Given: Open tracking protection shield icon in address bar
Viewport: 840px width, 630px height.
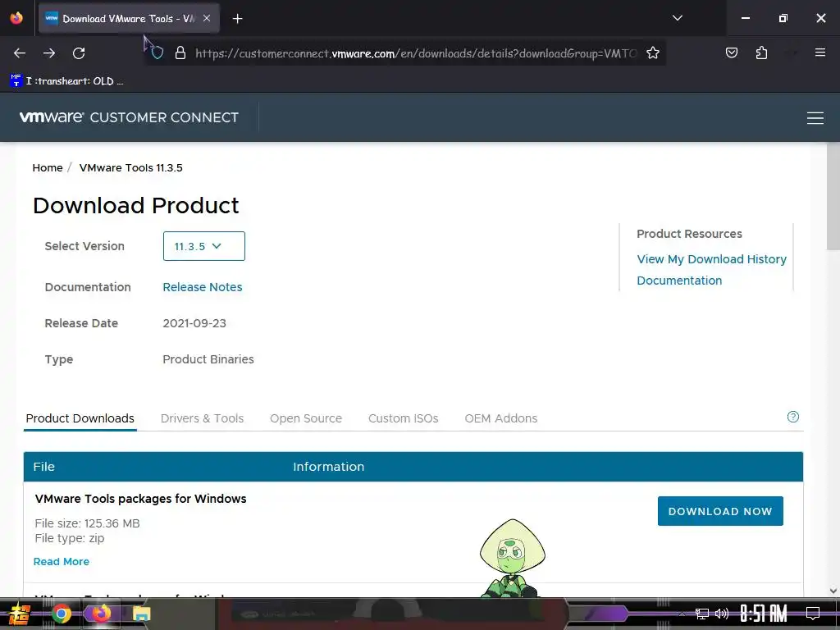Looking at the screenshot, I should point(157,53).
